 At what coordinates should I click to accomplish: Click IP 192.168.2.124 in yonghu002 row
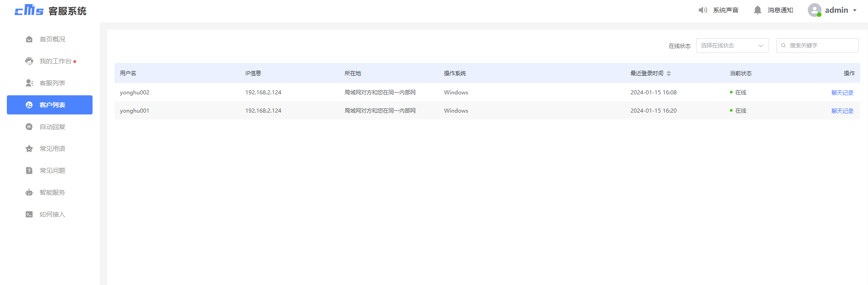(263, 93)
